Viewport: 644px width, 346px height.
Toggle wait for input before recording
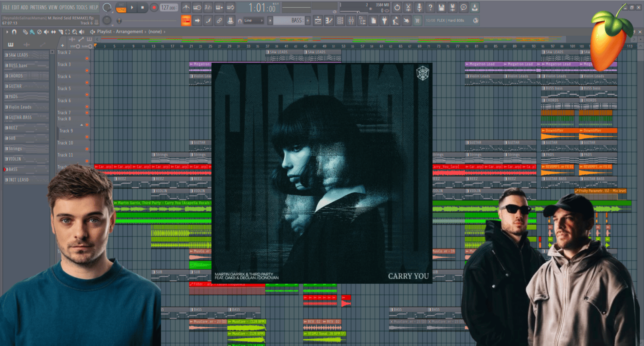197,7
